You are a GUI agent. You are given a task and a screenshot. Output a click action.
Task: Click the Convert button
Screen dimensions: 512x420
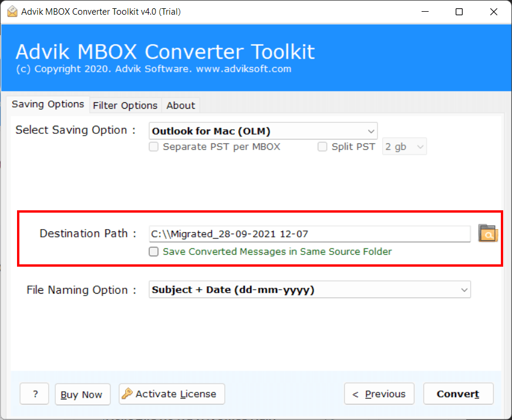click(458, 394)
